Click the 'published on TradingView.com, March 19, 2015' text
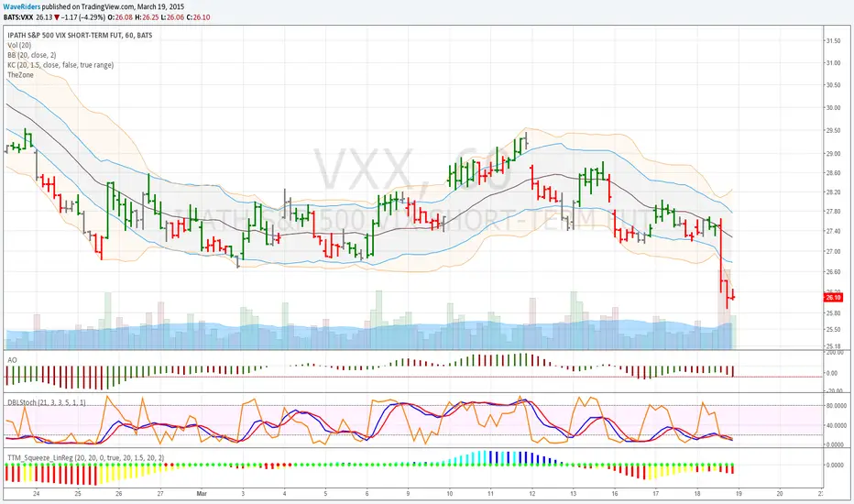This screenshot has height=504, width=854. tap(113, 6)
